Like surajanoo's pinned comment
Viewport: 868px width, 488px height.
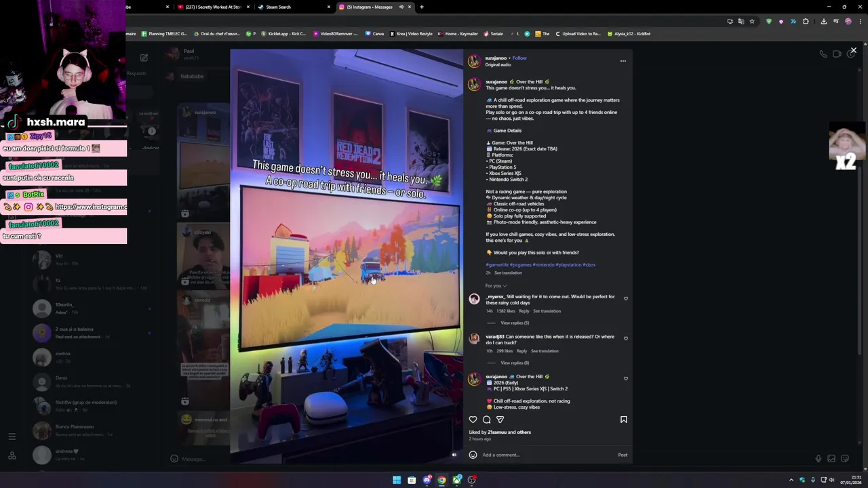coord(626,378)
